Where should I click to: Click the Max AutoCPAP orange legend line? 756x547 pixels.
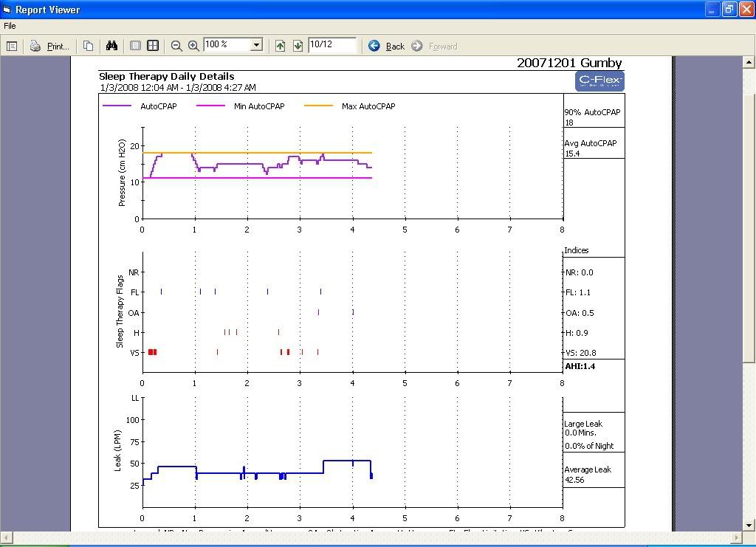tap(319, 106)
